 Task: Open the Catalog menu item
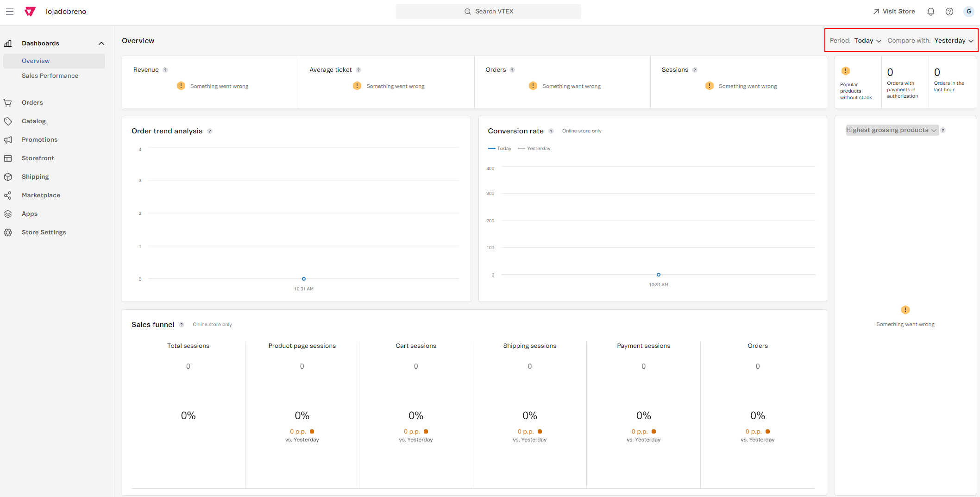34,121
